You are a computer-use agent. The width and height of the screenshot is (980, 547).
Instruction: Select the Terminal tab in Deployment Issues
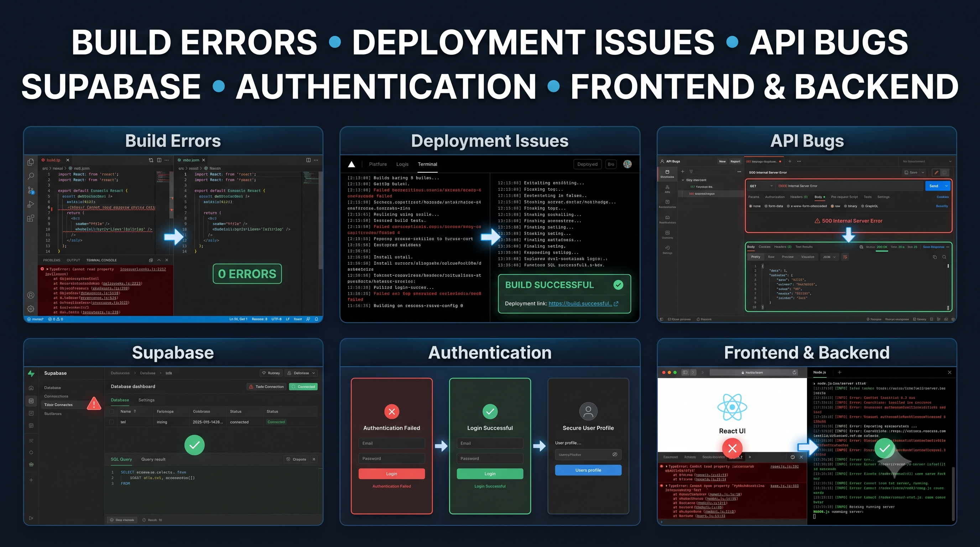coord(427,164)
